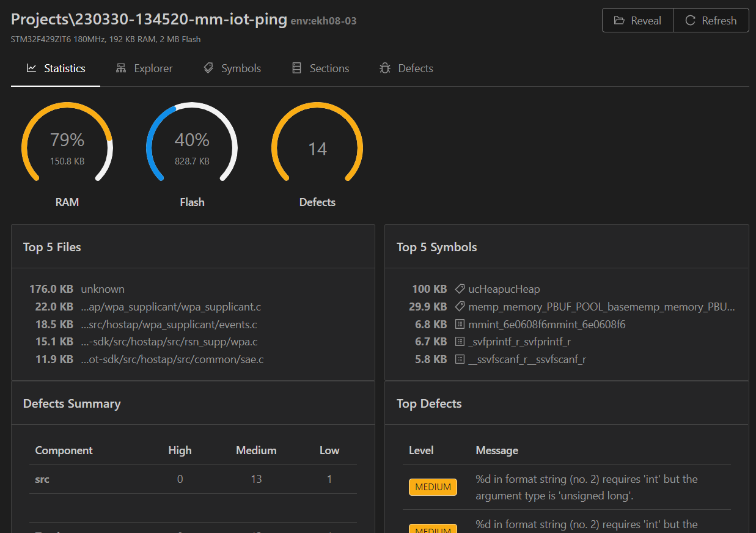Click the tag icon beside ucHeapucHeap

pos(460,289)
